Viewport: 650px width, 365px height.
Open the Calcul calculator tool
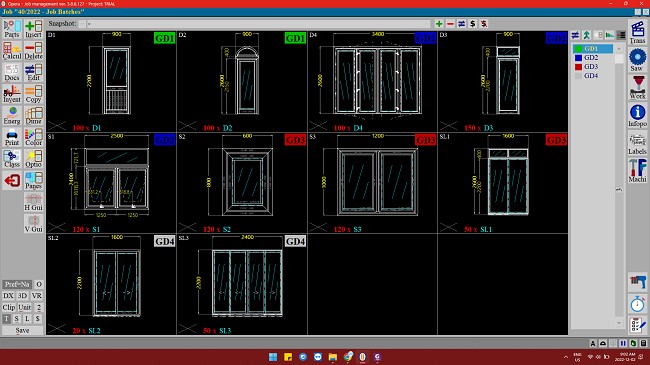point(12,51)
